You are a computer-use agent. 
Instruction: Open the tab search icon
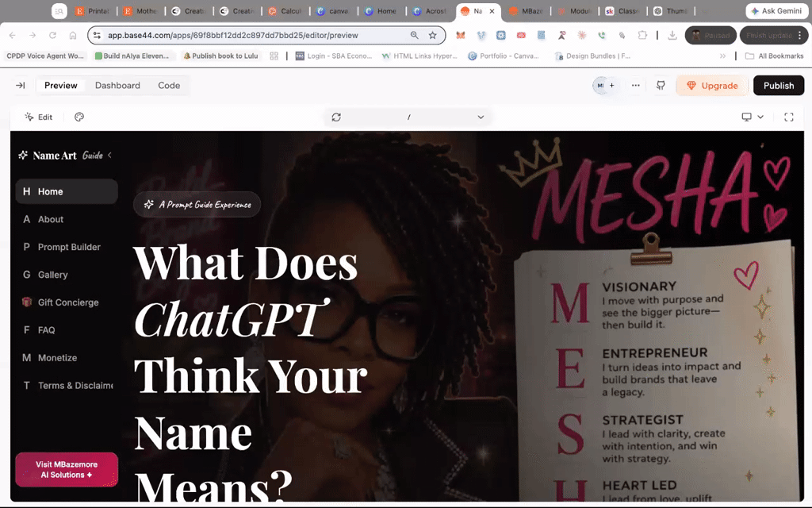[59, 11]
